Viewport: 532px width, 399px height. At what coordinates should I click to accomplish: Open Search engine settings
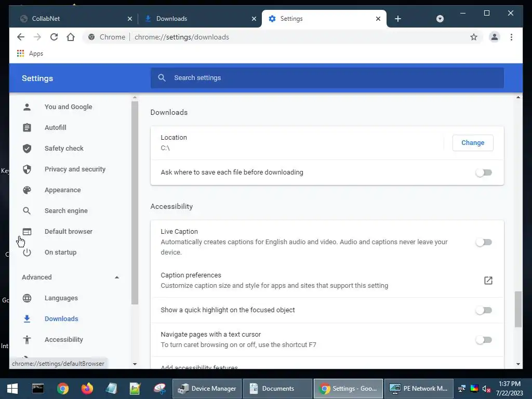66,211
